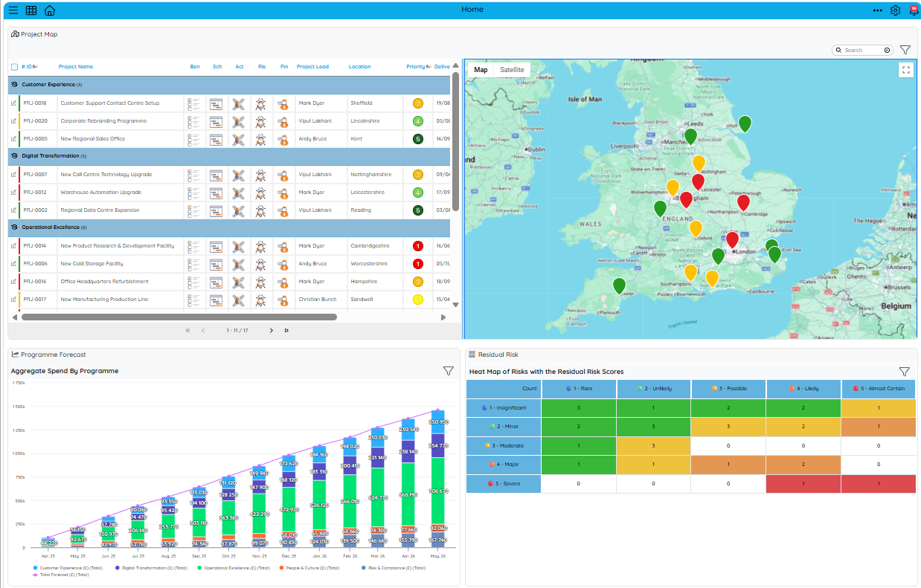Select the Map view tab
Image resolution: width=921 pixels, height=588 pixels.
(481, 70)
